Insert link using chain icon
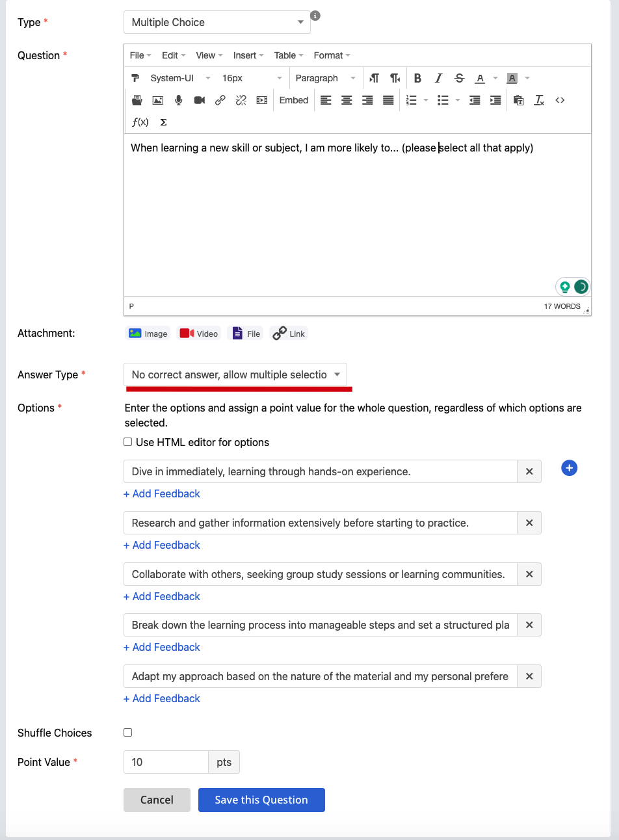The height and width of the screenshot is (840, 619). point(220,100)
